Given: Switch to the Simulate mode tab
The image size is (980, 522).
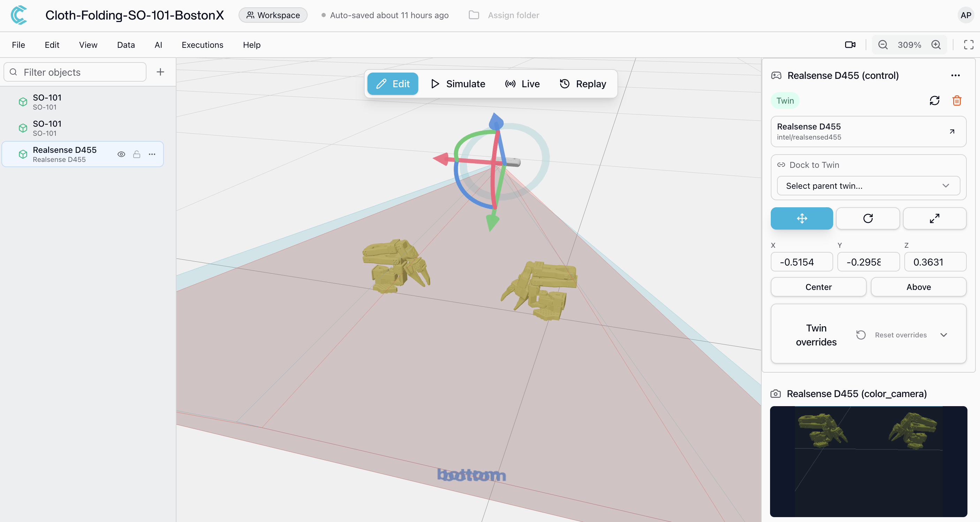Looking at the screenshot, I should click(458, 84).
